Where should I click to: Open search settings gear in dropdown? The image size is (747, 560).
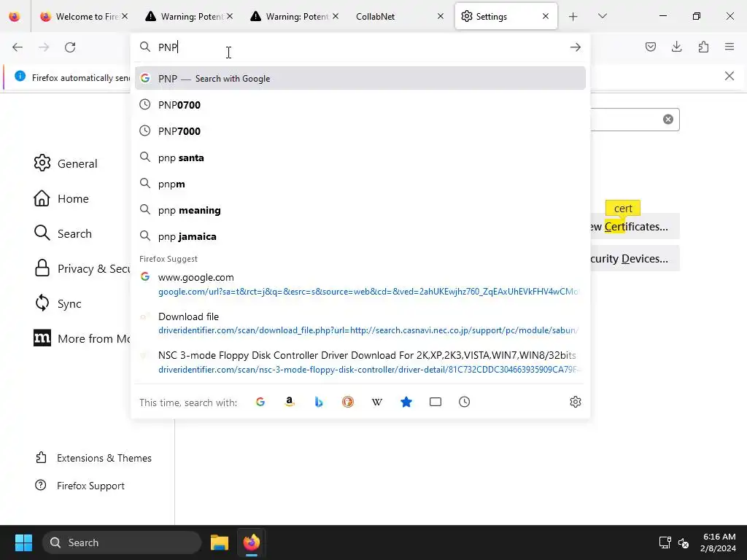tap(576, 402)
